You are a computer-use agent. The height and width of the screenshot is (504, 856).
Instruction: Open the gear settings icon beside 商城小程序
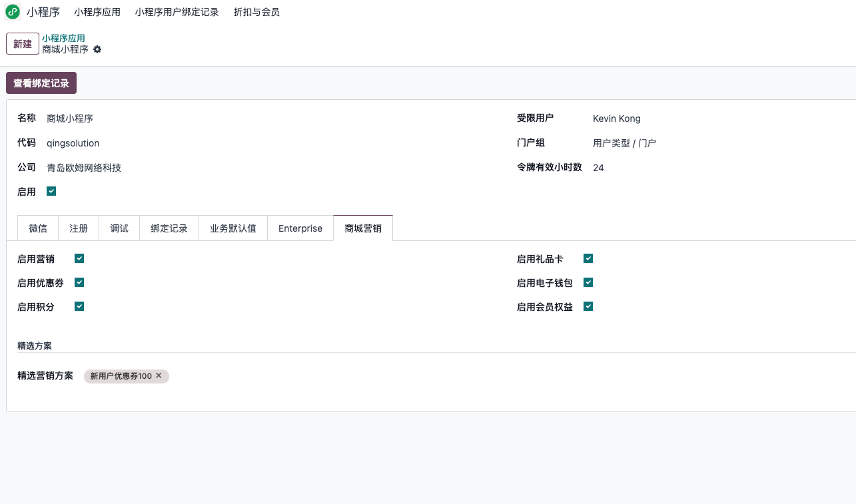click(x=97, y=49)
